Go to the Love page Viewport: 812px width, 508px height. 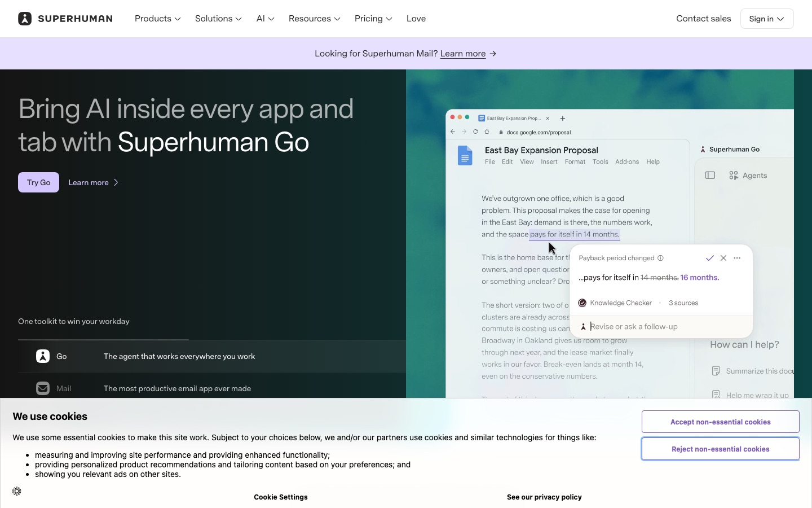[416, 19]
